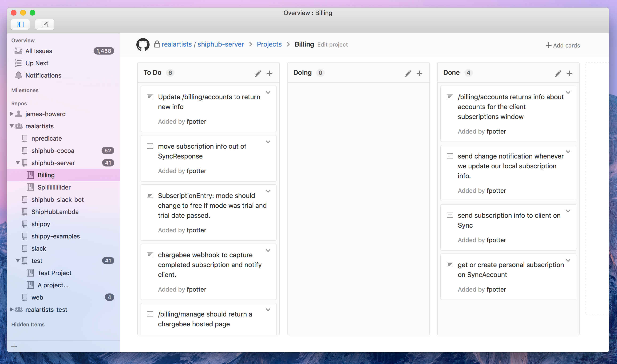Viewport: 617px width, 364px height.
Task: Open menu on 'move subscription info out' card
Action: 268,142
